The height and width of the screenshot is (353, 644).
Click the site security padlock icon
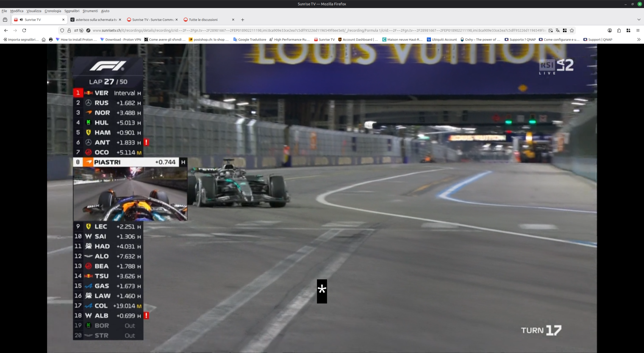69,30
